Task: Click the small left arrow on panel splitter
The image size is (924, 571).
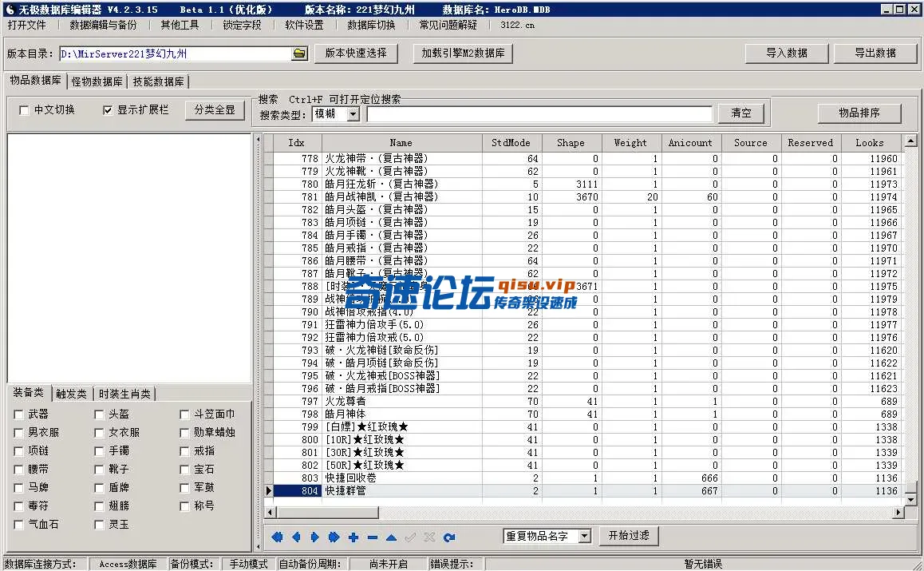Action: tap(258, 140)
